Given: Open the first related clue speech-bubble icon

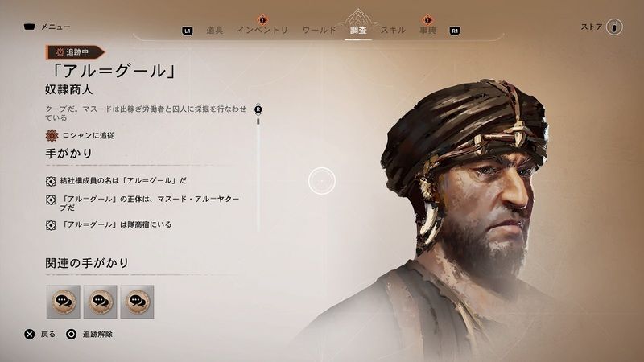Looking at the screenshot, I should 64,302.
